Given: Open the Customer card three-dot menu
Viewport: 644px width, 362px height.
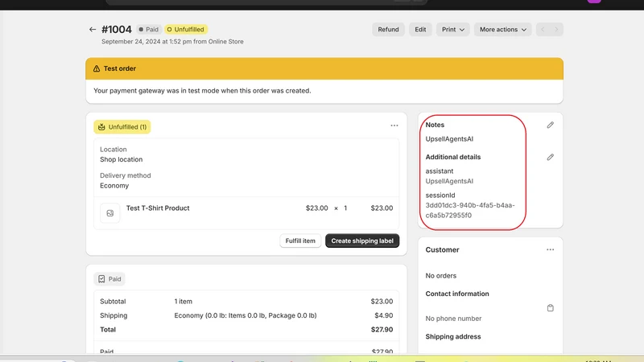Looking at the screenshot, I should (551, 250).
